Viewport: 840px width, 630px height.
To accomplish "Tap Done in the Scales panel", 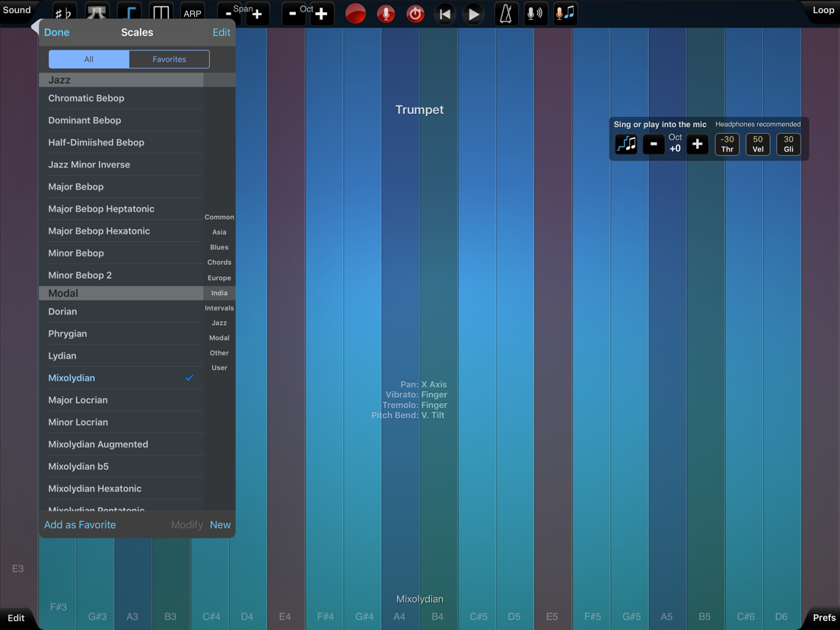I will coord(56,33).
